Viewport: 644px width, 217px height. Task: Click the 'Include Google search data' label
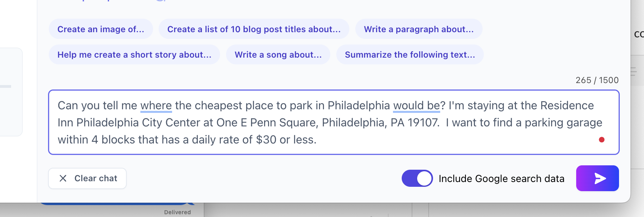[x=501, y=179]
